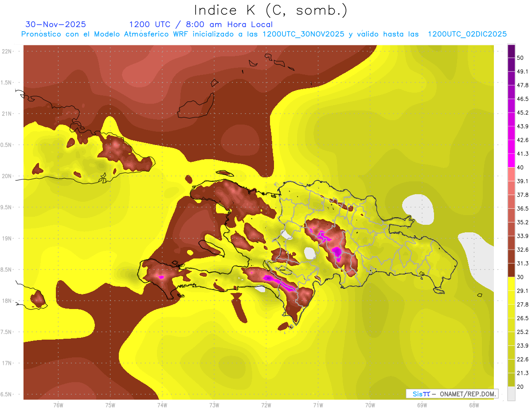Click the "22N" latitude label
This screenshot has height=411, width=532.
[x=8, y=51]
